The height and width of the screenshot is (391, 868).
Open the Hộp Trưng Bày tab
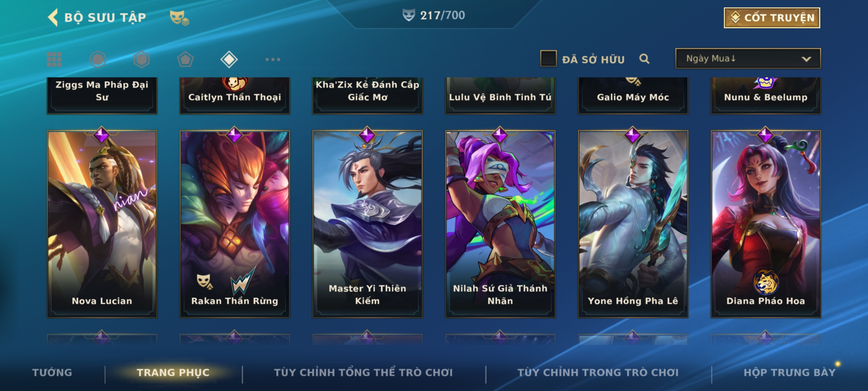point(790,373)
